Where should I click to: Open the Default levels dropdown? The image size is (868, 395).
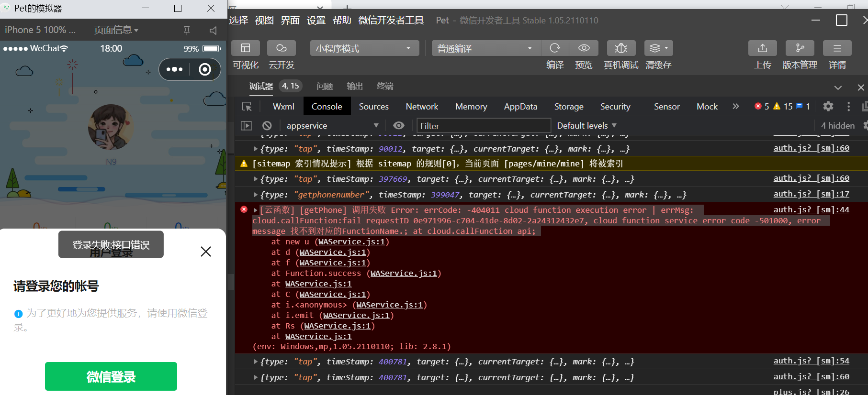pyautogui.click(x=586, y=125)
